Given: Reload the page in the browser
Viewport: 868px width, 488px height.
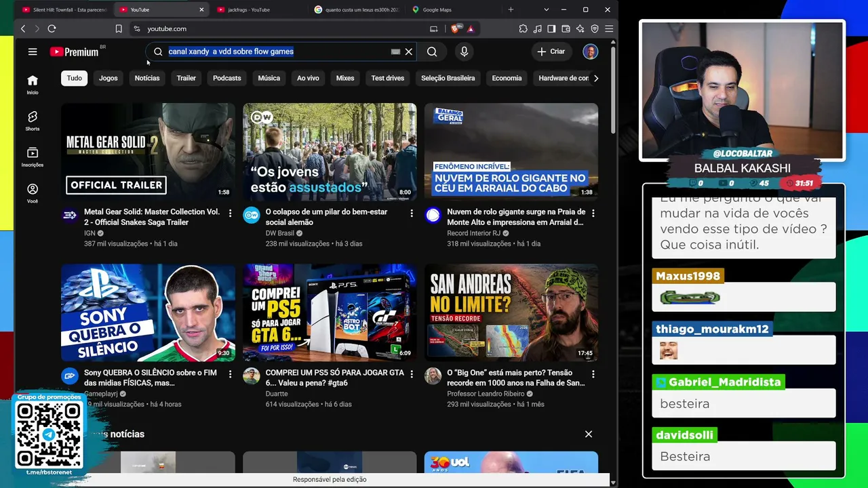Looking at the screenshot, I should tap(52, 28).
